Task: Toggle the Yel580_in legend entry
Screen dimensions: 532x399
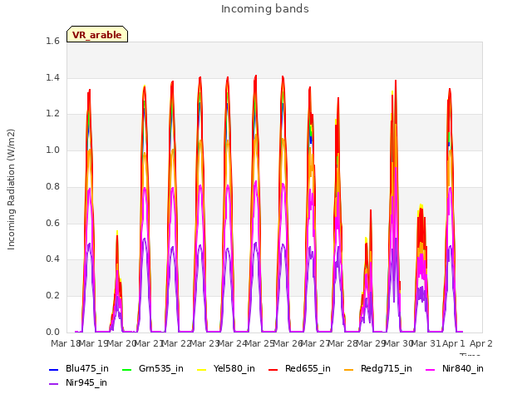Action: click(x=226, y=368)
